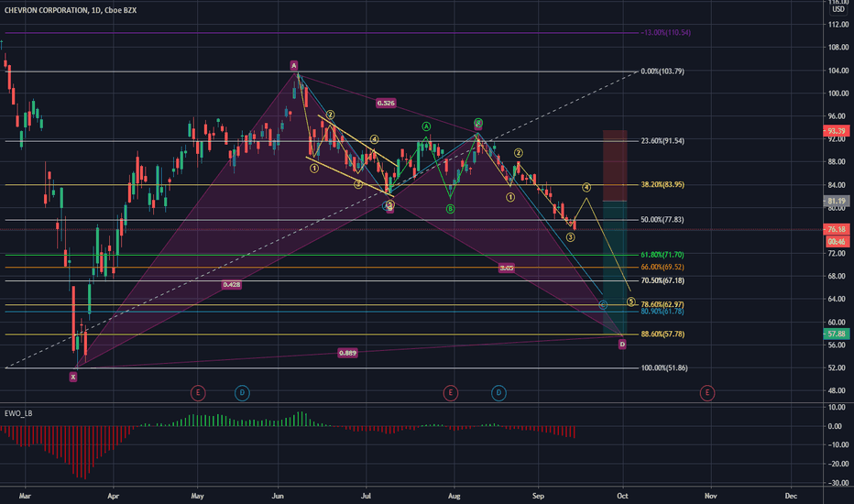854x504 pixels.
Task: Click the 00:46 countdown tag
Action: pyautogui.click(x=836, y=241)
